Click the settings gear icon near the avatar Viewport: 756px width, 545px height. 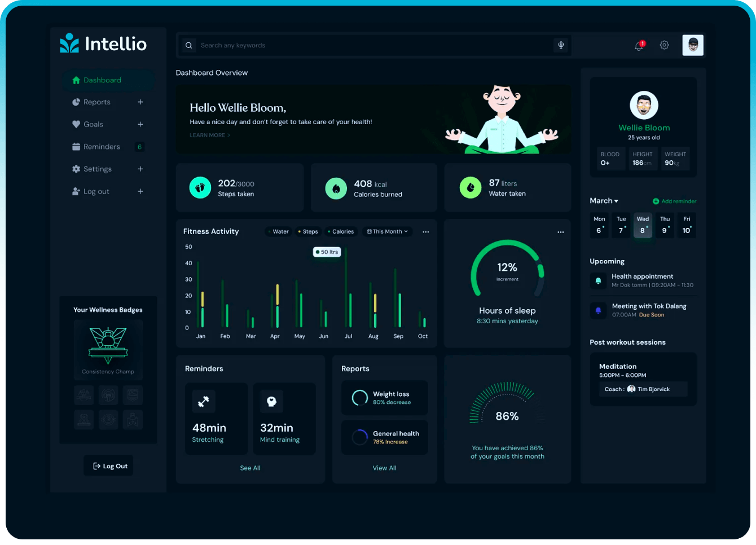click(x=664, y=45)
